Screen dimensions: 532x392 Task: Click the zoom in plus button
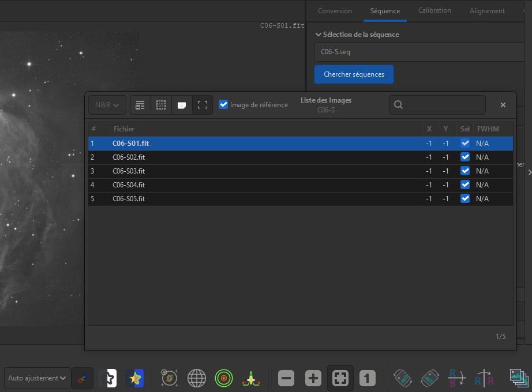313,378
